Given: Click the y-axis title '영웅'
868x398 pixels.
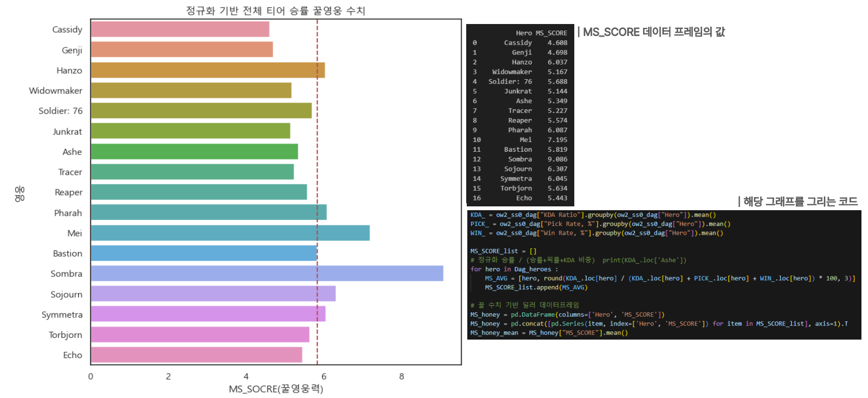Looking at the screenshot, I should coord(20,193).
